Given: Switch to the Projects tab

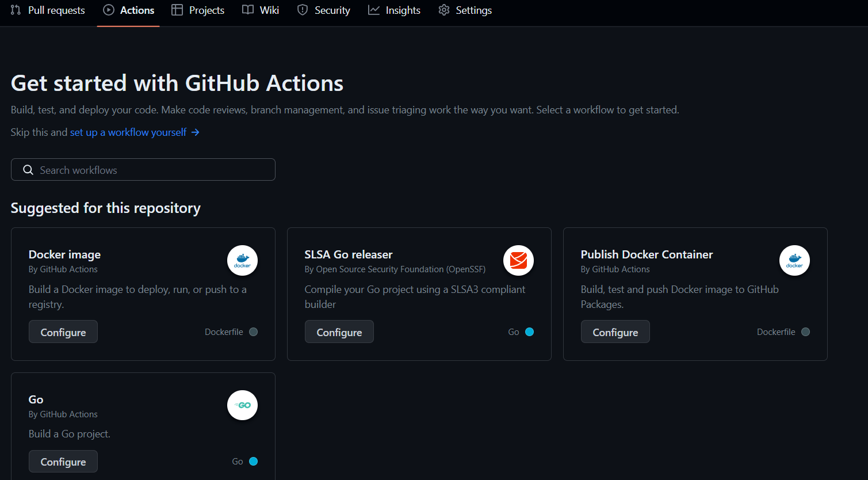Looking at the screenshot, I should [x=198, y=10].
